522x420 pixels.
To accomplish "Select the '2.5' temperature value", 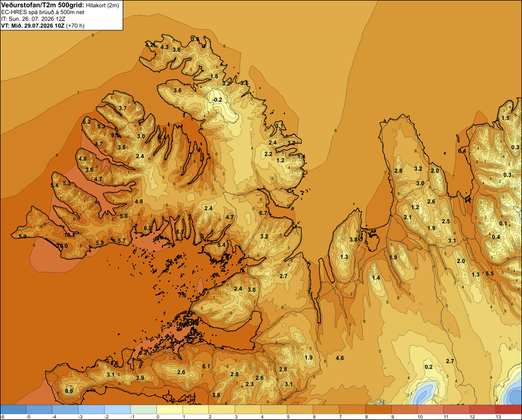I will coord(446,221).
